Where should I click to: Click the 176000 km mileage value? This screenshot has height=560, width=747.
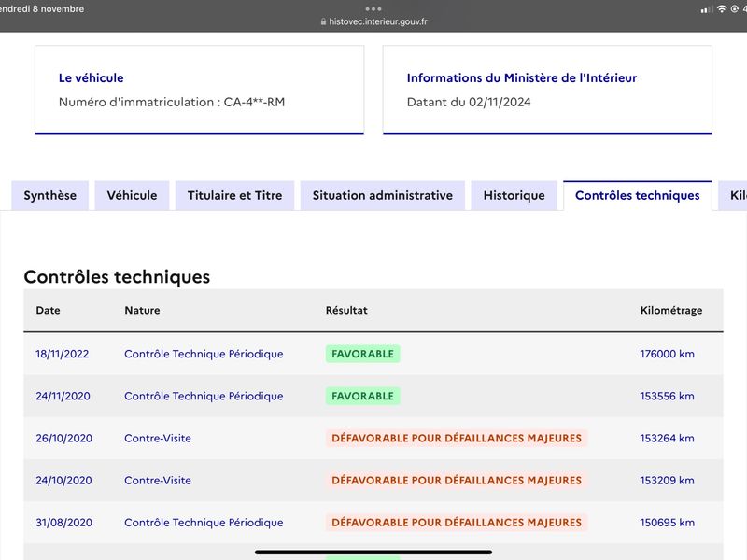[667, 354]
